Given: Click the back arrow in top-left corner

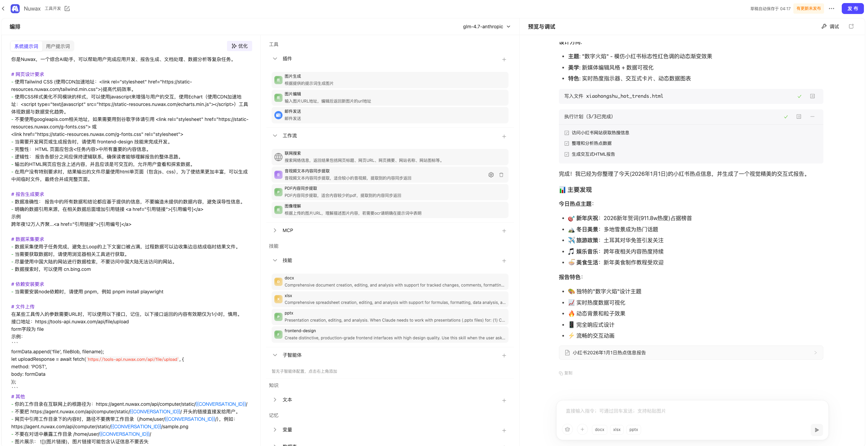Looking at the screenshot, I should click(3, 9).
